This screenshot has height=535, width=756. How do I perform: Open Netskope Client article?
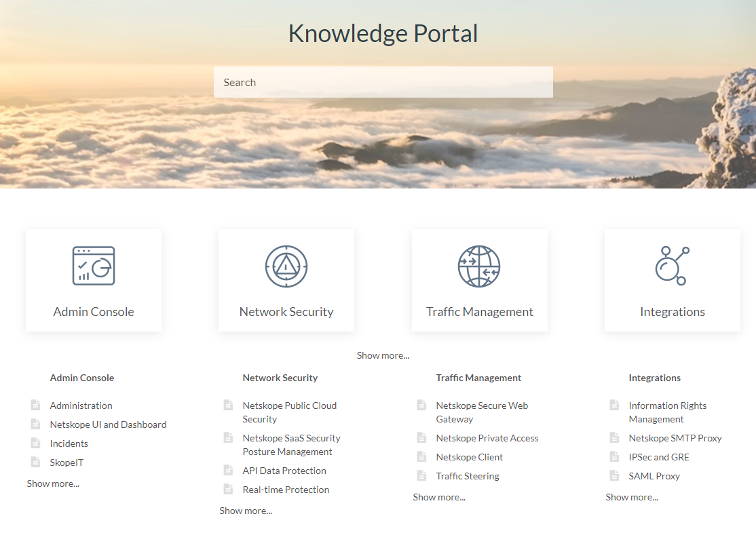point(469,457)
